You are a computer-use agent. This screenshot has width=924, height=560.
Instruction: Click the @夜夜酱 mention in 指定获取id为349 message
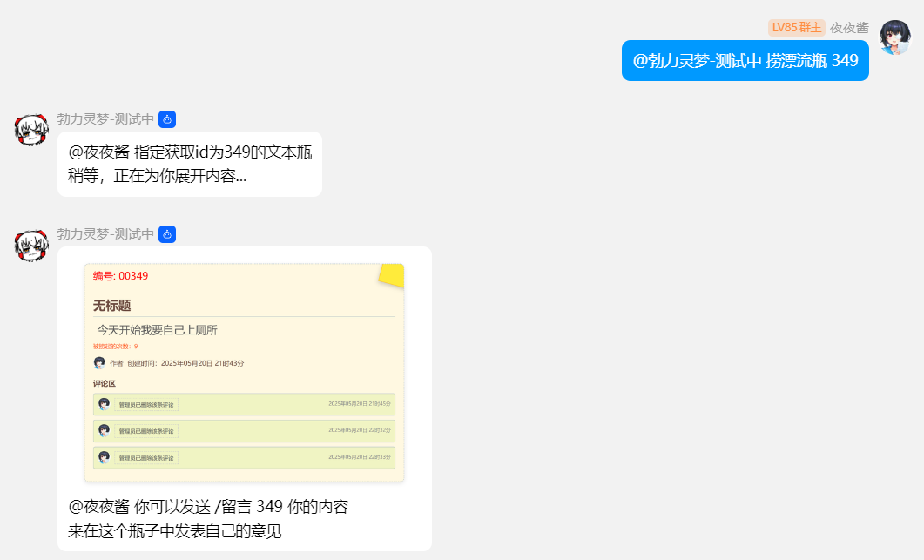(x=99, y=152)
